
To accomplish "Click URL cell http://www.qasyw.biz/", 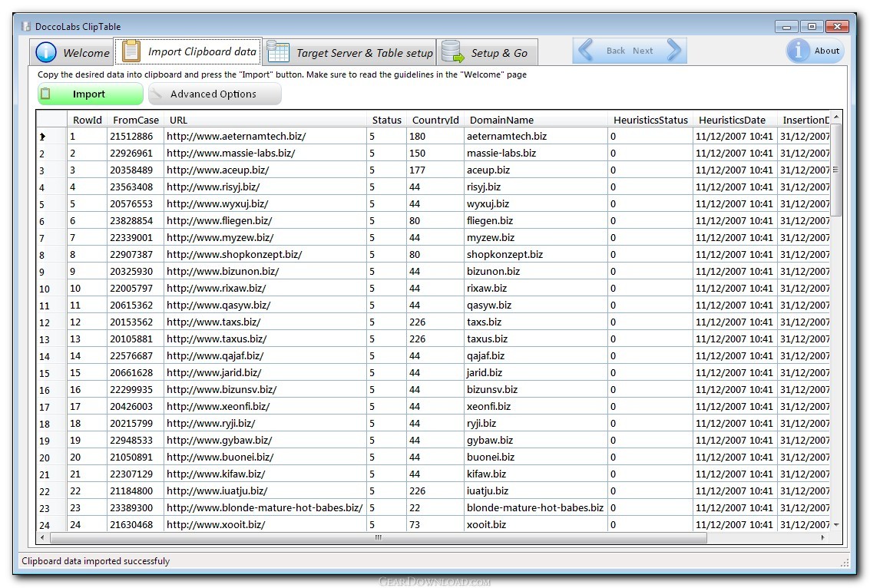I will pyautogui.click(x=265, y=305).
